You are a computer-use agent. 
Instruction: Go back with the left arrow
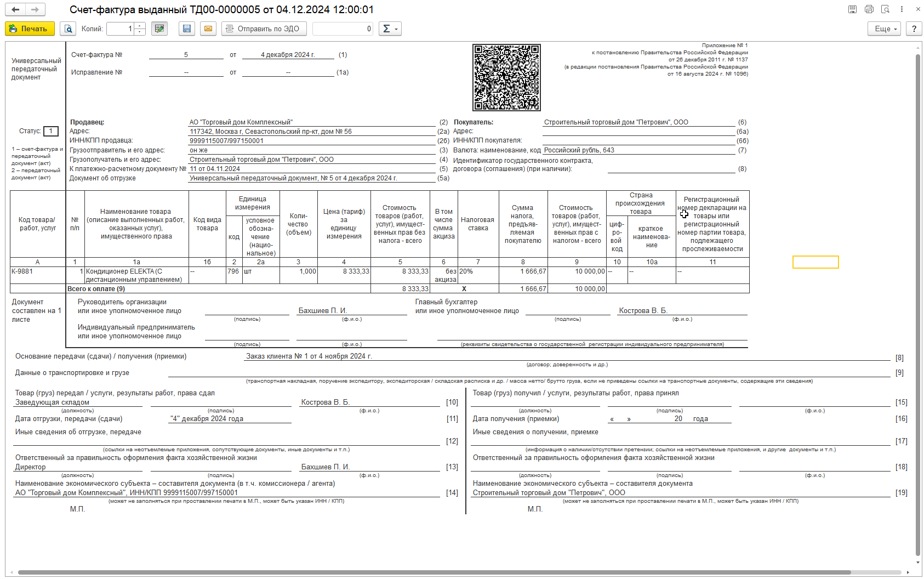coord(15,9)
